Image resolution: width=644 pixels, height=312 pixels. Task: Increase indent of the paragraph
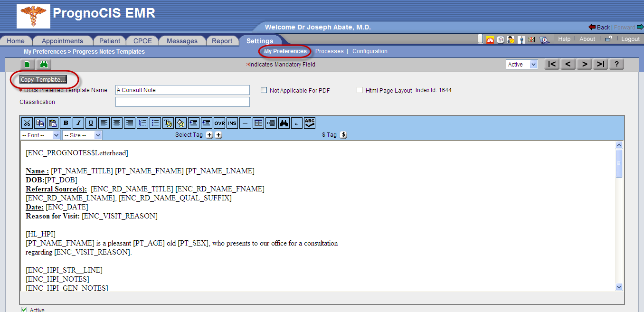(207, 123)
